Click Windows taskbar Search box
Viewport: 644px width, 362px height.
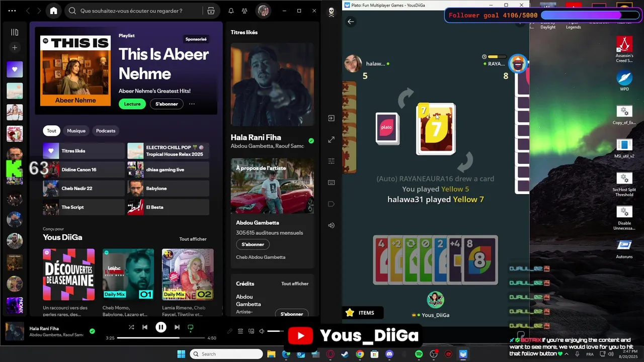click(226, 354)
